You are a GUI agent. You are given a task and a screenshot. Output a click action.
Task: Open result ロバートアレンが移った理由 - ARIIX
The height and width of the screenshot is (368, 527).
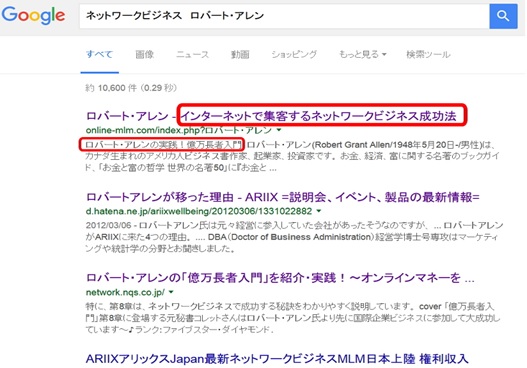tap(282, 197)
